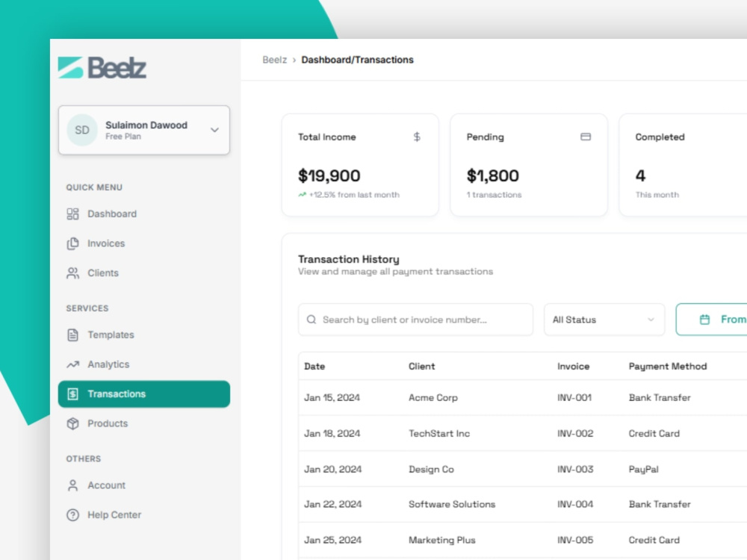747x560 pixels.
Task: Click the $19,900 Total Income value
Action: coord(329,175)
